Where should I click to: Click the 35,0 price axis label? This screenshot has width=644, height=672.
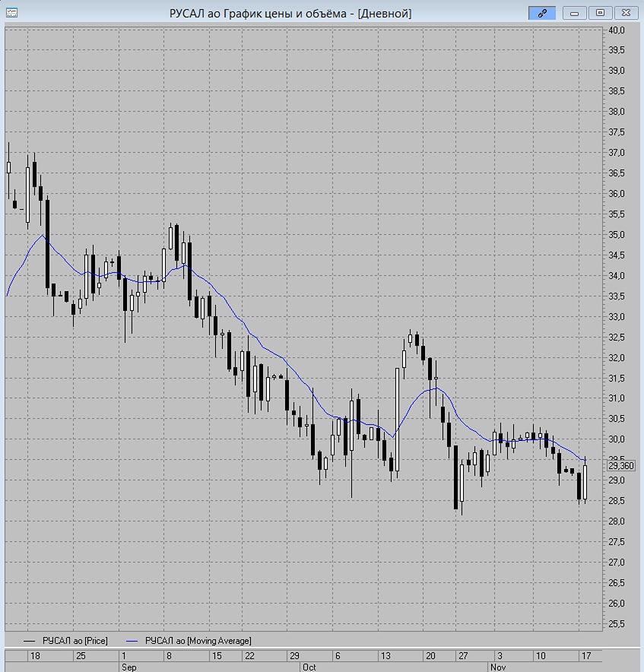point(617,235)
